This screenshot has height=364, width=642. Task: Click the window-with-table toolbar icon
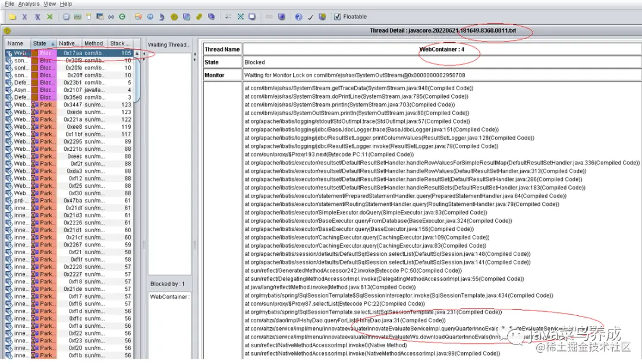pos(99,17)
